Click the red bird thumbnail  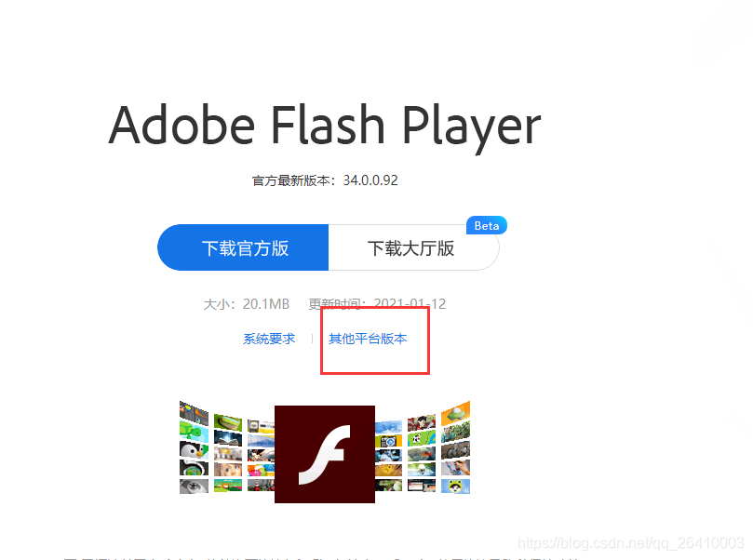click(x=422, y=453)
